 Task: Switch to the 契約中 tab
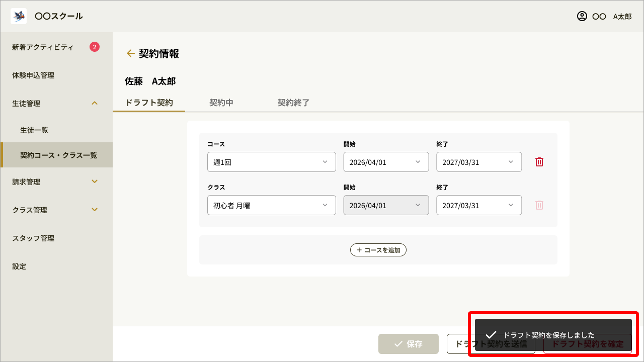tap(221, 103)
